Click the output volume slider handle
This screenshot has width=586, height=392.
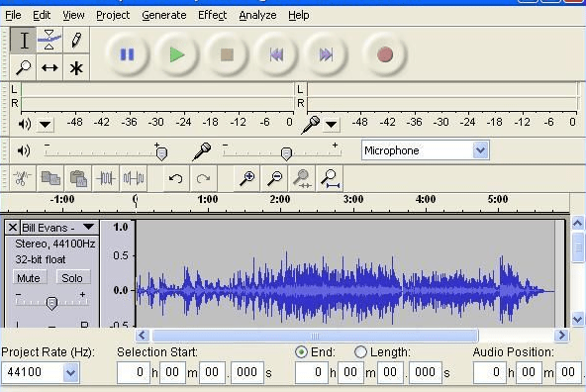(161, 153)
